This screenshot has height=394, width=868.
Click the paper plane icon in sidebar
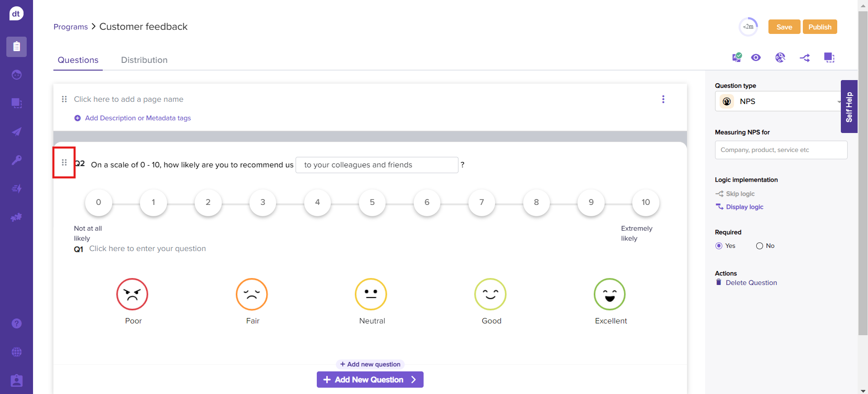(x=17, y=132)
